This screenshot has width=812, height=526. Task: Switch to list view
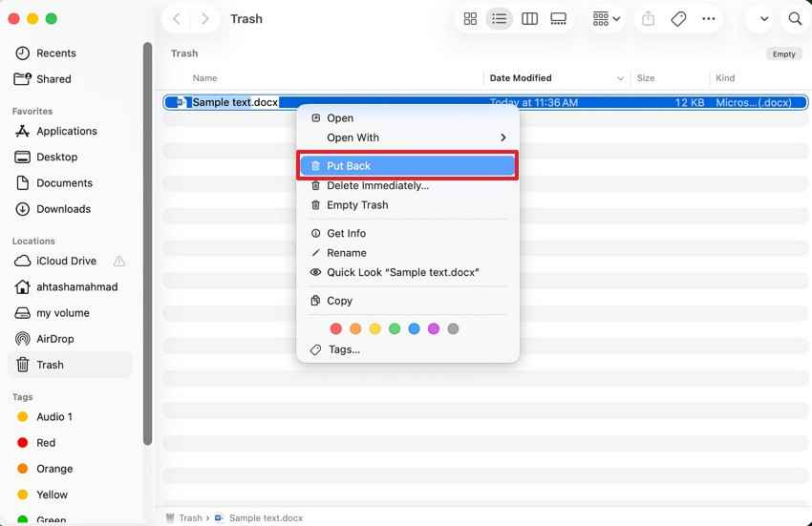pos(500,19)
